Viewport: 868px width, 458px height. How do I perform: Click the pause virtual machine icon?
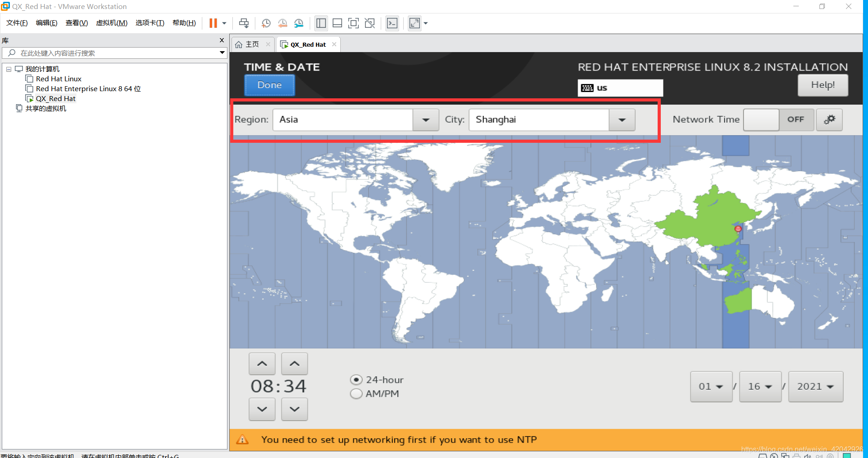[213, 23]
